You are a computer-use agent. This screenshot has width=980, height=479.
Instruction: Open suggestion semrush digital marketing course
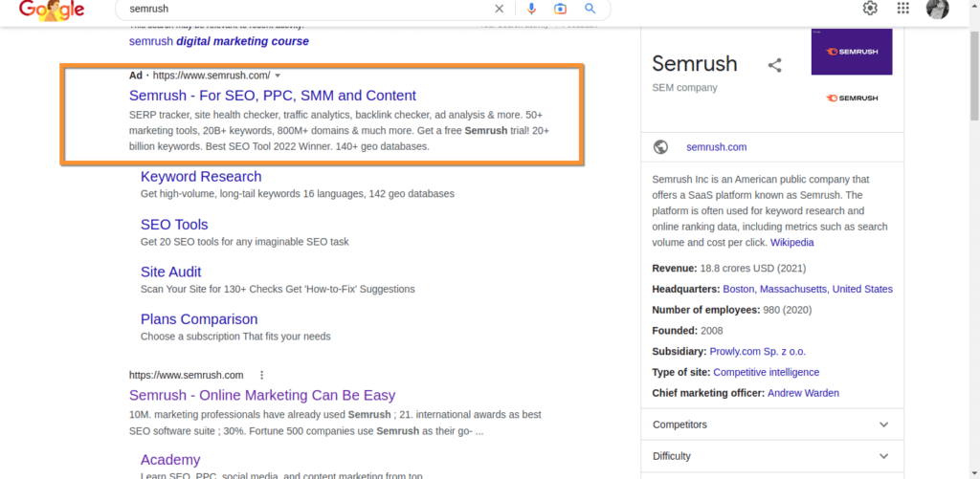coord(219,42)
